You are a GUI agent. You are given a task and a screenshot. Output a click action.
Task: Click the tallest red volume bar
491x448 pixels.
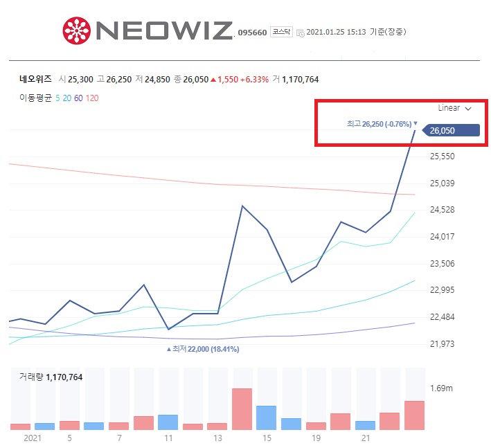(x=242, y=409)
